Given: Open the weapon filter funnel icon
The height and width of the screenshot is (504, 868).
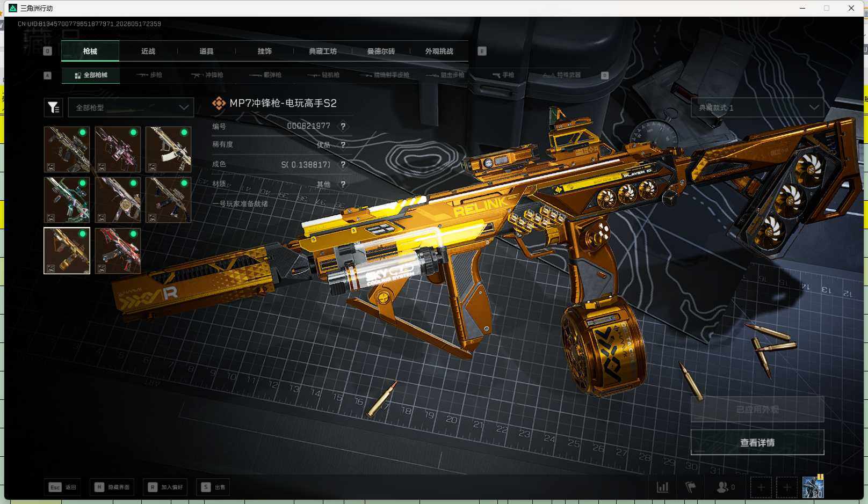Looking at the screenshot, I should point(54,107).
